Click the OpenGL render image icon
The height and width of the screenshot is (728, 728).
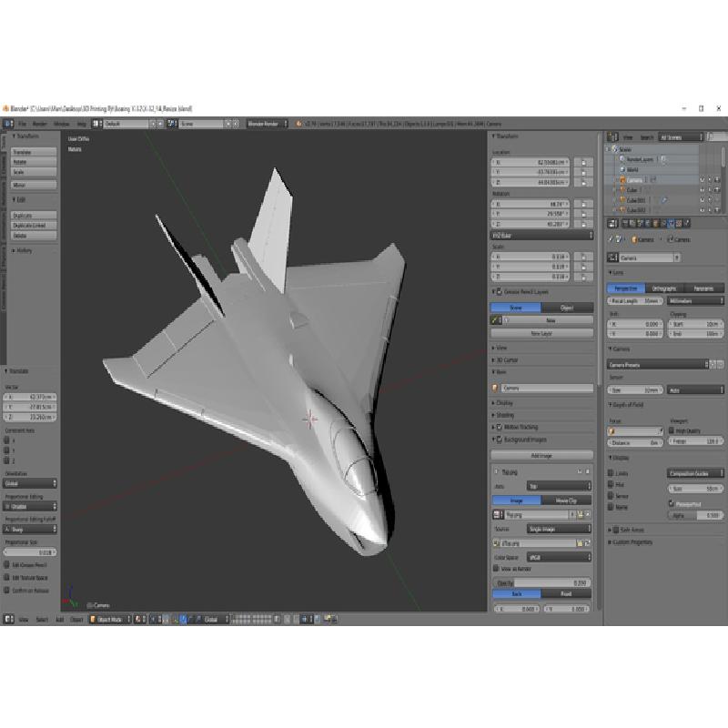pyautogui.click(x=328, y=619)
